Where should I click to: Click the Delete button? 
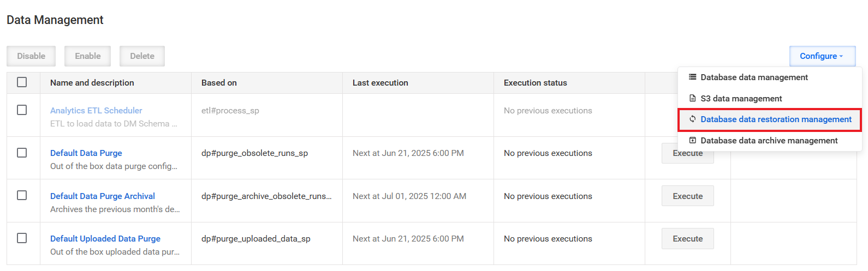tap(142, 56)
